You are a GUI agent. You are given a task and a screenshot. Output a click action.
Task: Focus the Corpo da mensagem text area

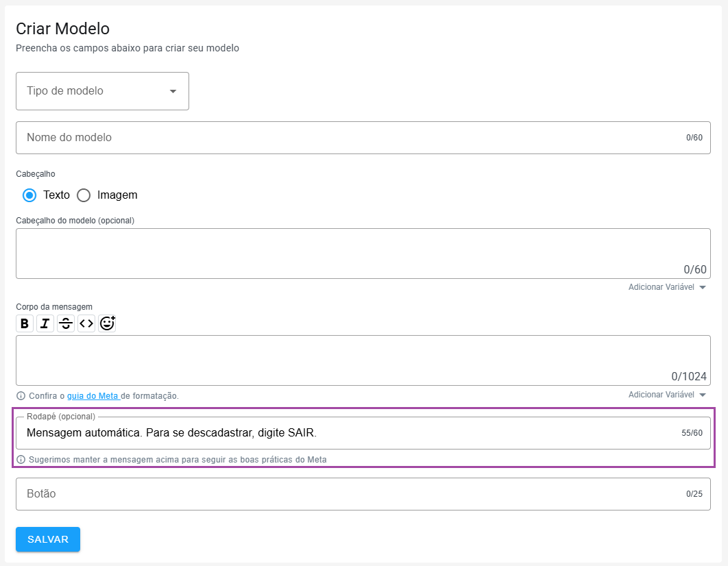pyautogui.click(x=363, y=360)
